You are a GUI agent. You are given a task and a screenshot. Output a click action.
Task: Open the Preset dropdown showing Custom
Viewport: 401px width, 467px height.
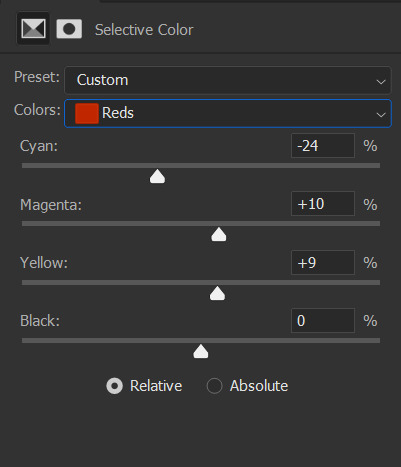(227, 80)
